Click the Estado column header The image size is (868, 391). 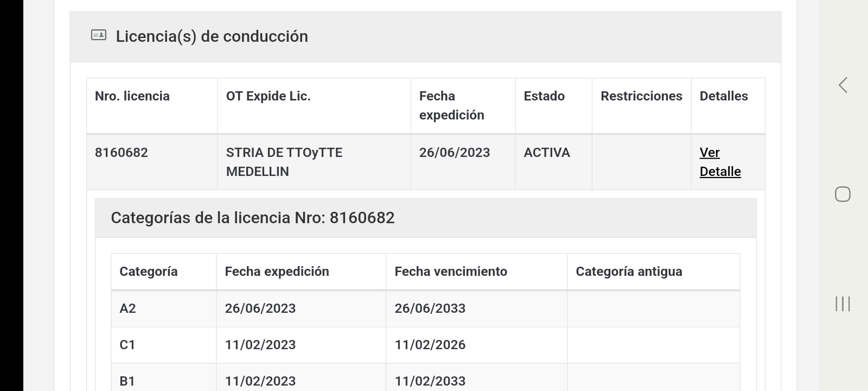pos(544,96)
